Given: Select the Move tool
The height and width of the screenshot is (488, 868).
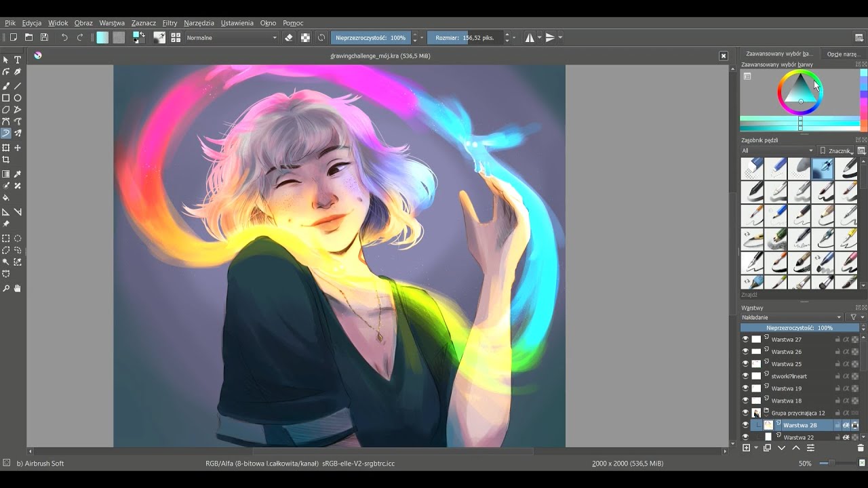Looking at the screenshot, I should 18,148.
